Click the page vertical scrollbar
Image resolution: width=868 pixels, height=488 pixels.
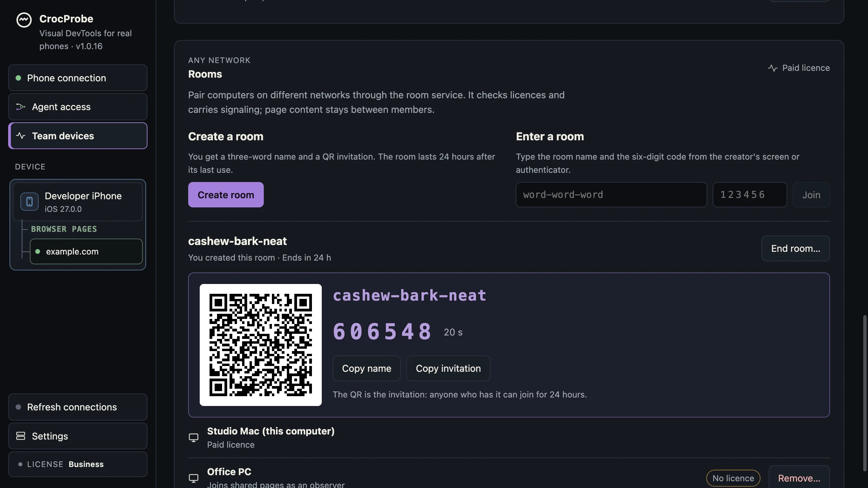point(865,393)
